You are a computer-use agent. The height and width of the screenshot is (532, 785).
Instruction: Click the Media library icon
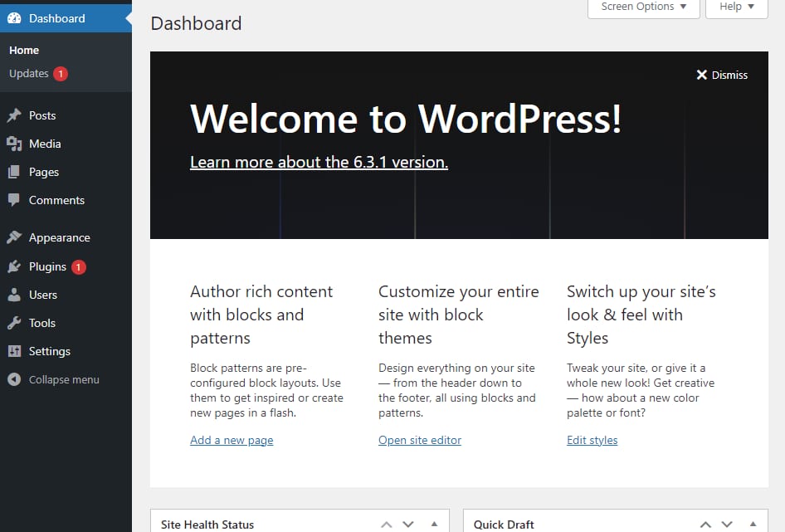click(x=14, y=144)
